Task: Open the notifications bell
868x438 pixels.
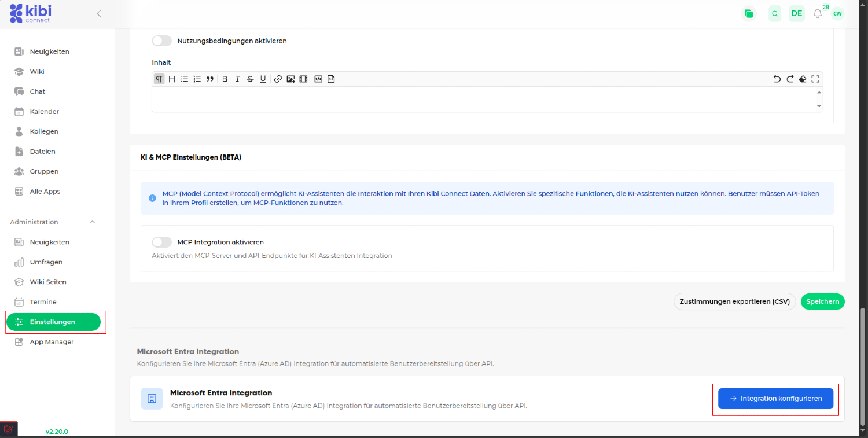Action: click(x=818, y=13)
